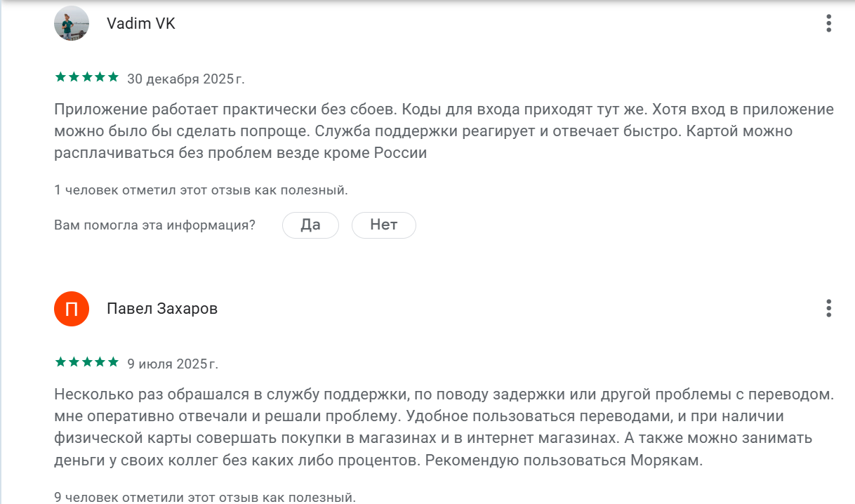
Task: Open options menu for Vadim VK's review
Action: tap(828, 24)
